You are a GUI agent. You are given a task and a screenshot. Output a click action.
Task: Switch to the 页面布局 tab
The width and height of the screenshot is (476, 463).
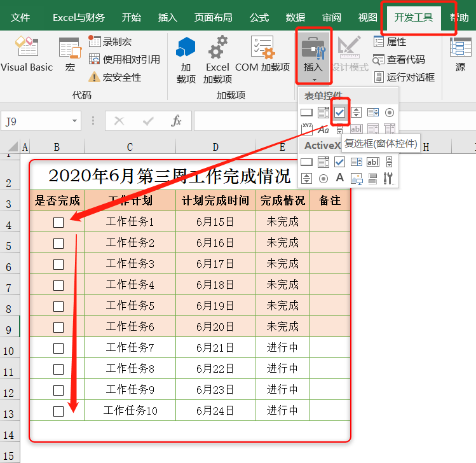[x=213, y=18]
